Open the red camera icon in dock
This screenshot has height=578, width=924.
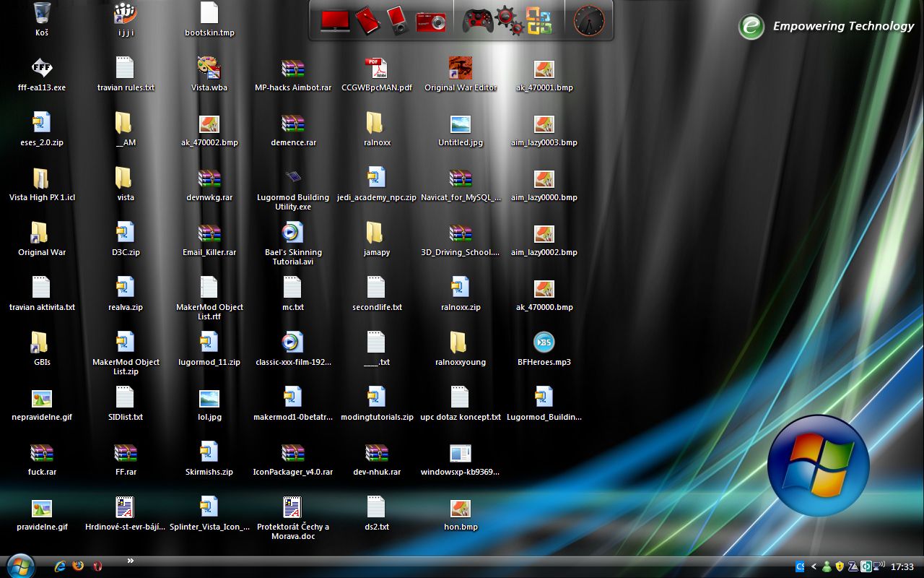coord(430,20)
